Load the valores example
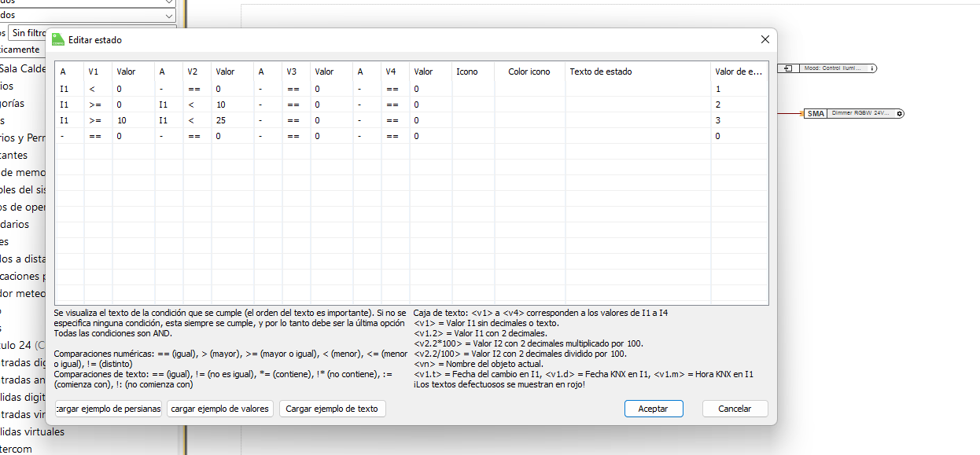The image size is (980, 455). 220,409
